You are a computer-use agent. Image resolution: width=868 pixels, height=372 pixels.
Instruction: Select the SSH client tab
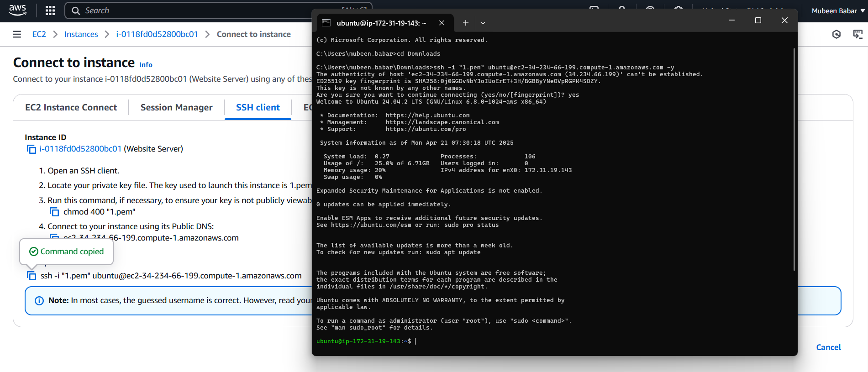(258, 107)
